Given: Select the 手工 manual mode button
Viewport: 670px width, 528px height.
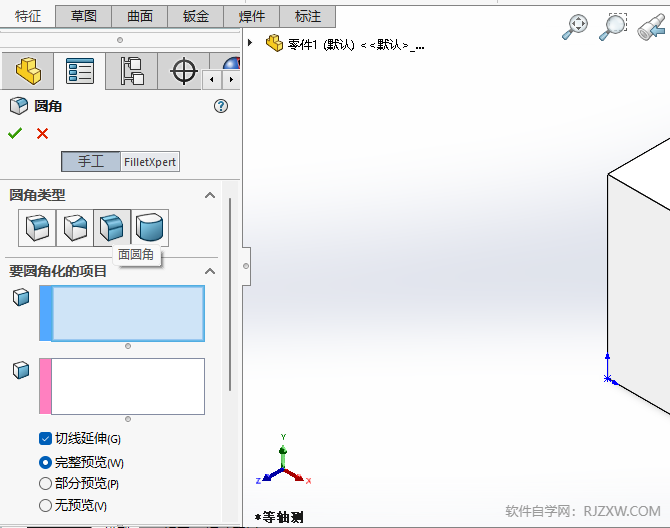Looking at the screenshot, I should coord(91,161).
